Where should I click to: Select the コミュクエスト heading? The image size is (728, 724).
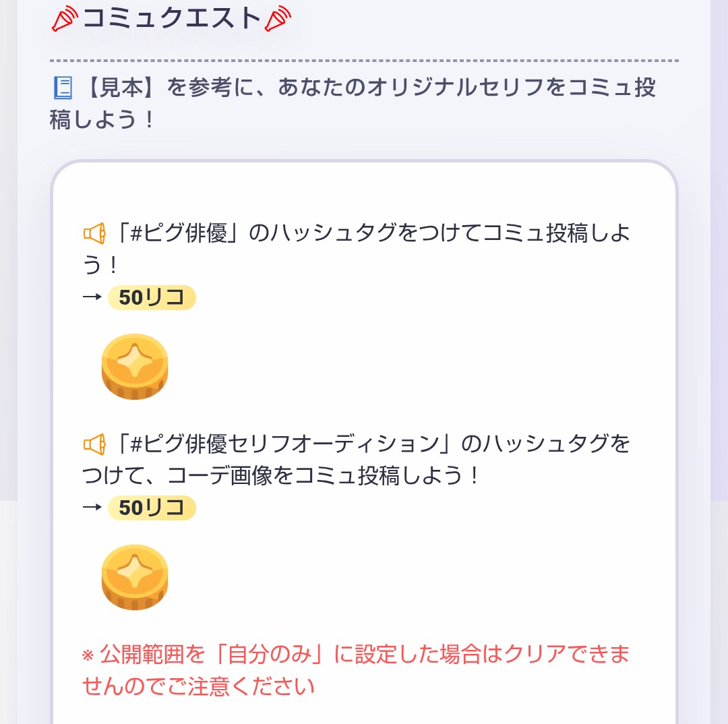[171, 19]
